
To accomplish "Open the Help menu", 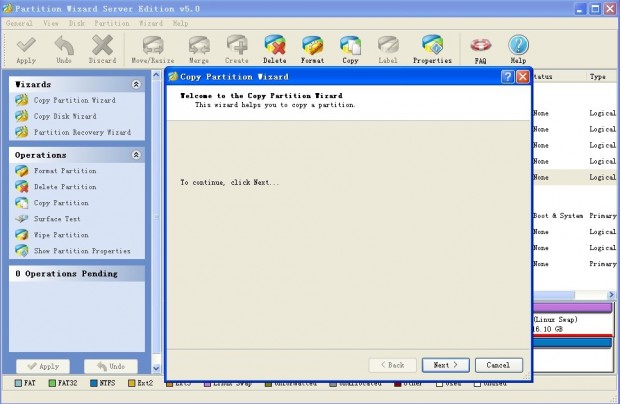I will tap(180, 23).
